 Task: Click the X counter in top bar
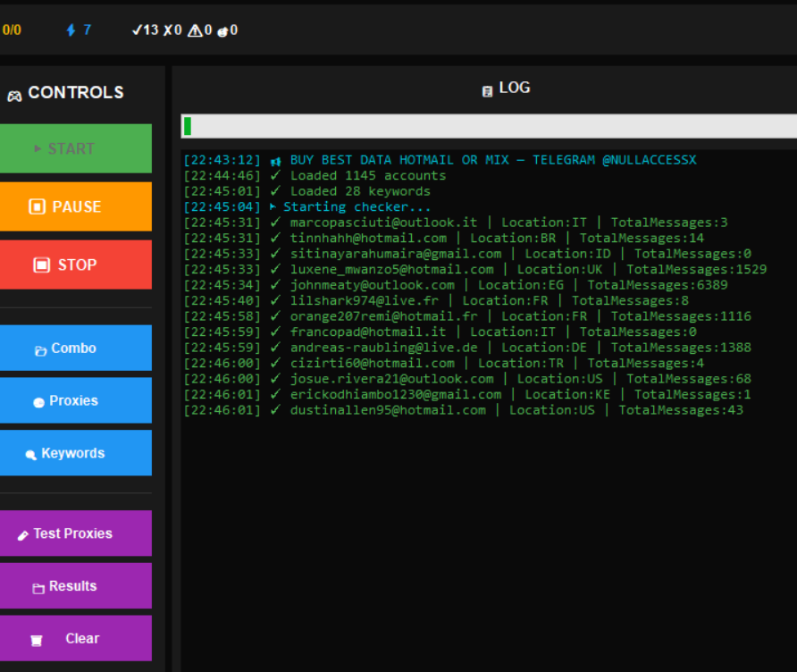coord(172,30)
